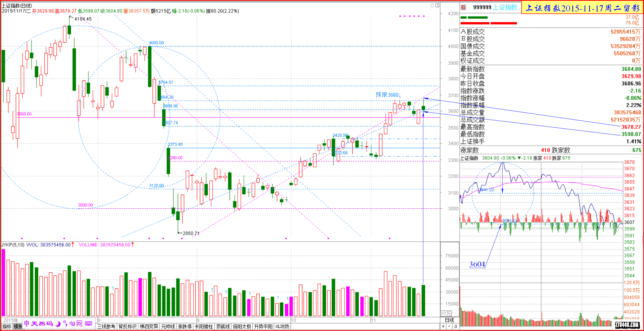Click the 3373.48 level label
Viewport: 644px width, 331px height.
[175, 144]
